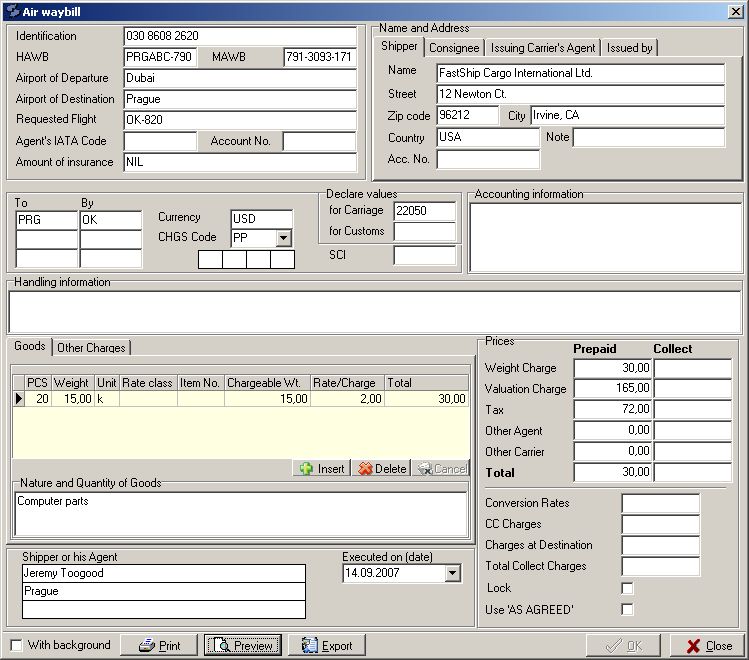Click the Accounting information text area
Image resolution: width=749 pixels, height=660 pixels.
606,237
